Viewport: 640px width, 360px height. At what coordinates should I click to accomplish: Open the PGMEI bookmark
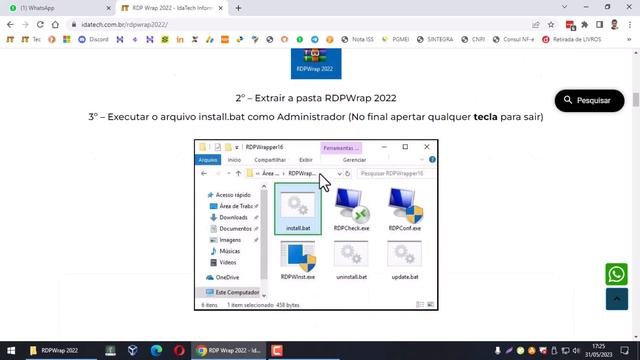click(x=395, y=40)
